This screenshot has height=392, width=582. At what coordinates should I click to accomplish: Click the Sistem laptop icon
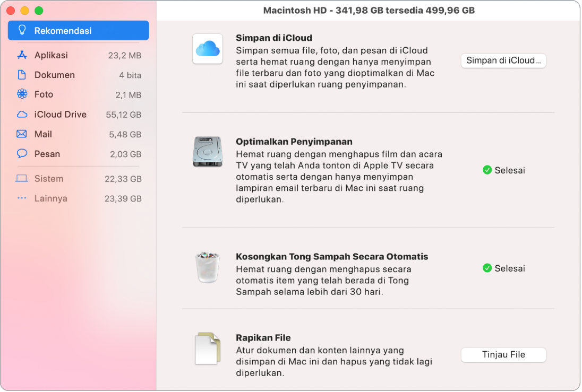click(21, 179)
